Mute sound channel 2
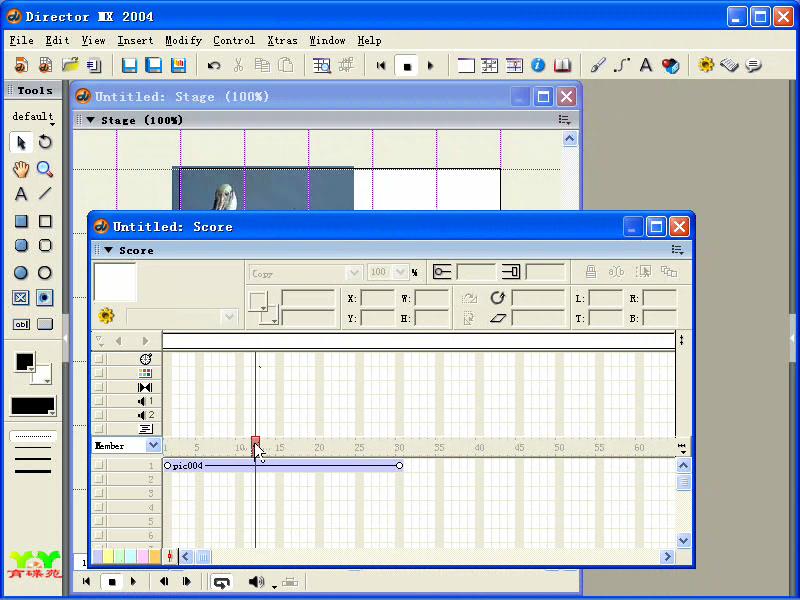This screenshot has width=800, height=600. [x=98, y=415]
